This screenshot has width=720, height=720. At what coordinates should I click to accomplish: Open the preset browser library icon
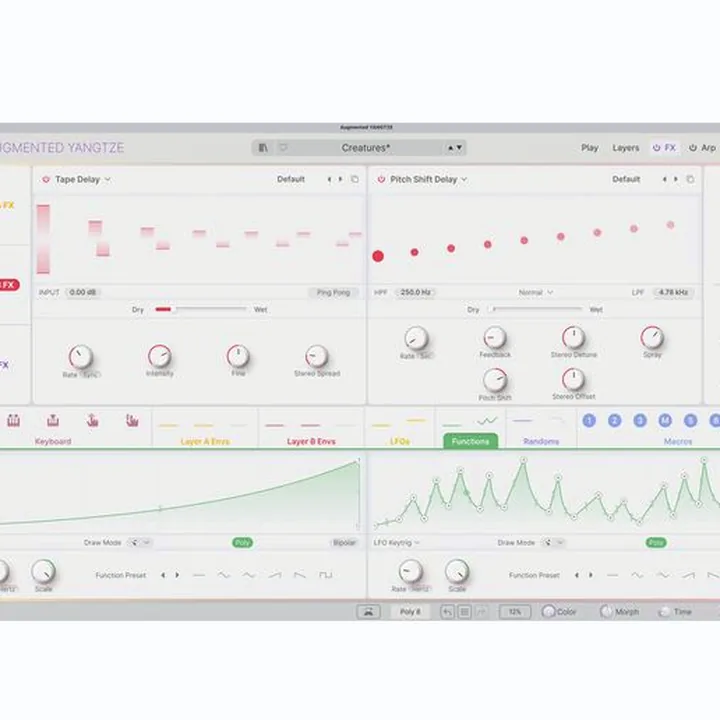pos(263,148)
